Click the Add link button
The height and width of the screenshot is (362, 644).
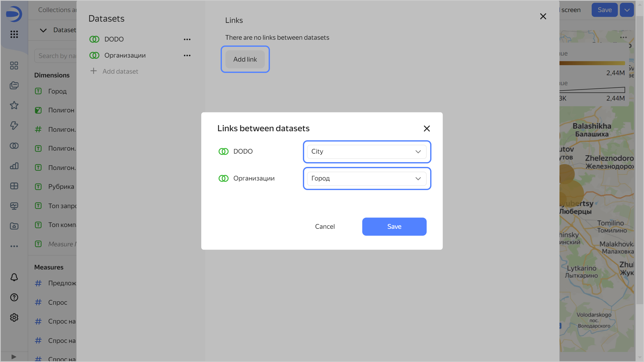tap(245, 59)
